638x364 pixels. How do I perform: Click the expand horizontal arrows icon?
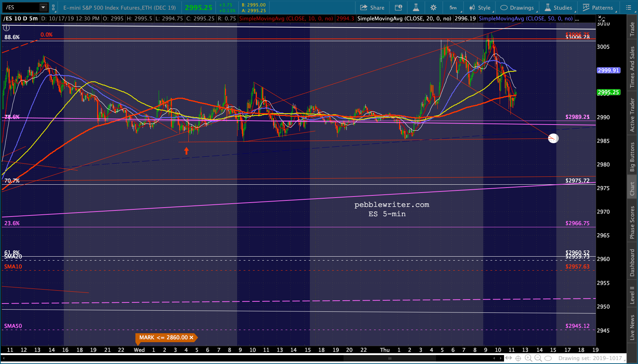pyautogui.click(x=508, y=358)
